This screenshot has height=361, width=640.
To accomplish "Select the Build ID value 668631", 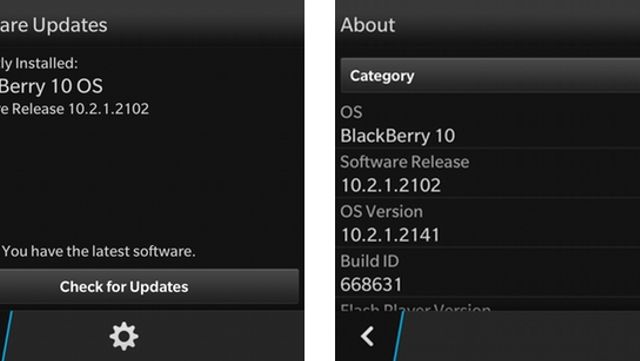I will (x=371, y=285).
